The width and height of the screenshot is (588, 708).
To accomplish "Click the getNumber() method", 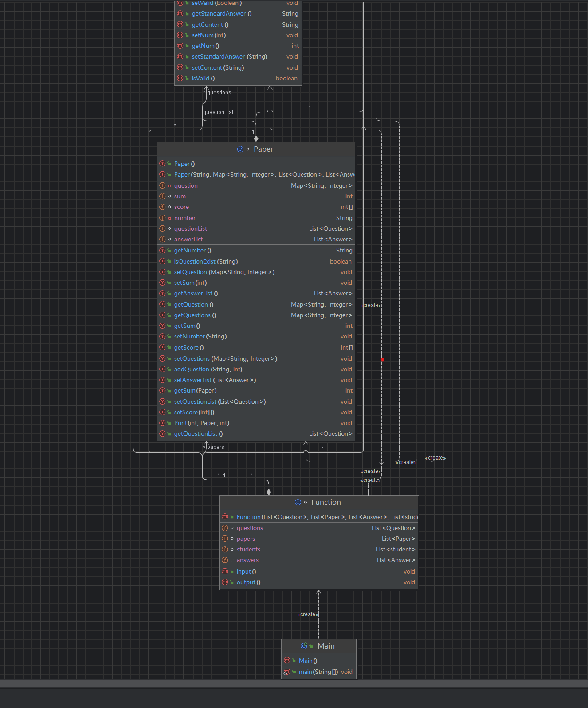I will coord(256,250).
